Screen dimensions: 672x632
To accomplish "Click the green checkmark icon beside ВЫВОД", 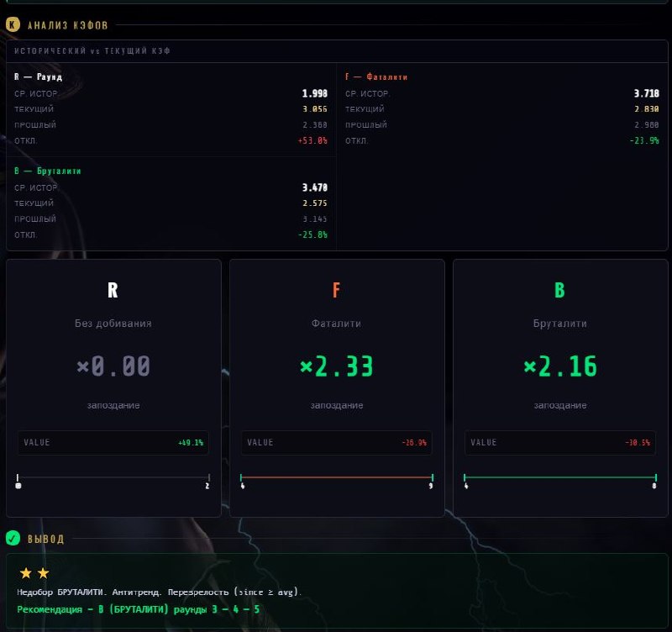I will click(x=13, y=538).
